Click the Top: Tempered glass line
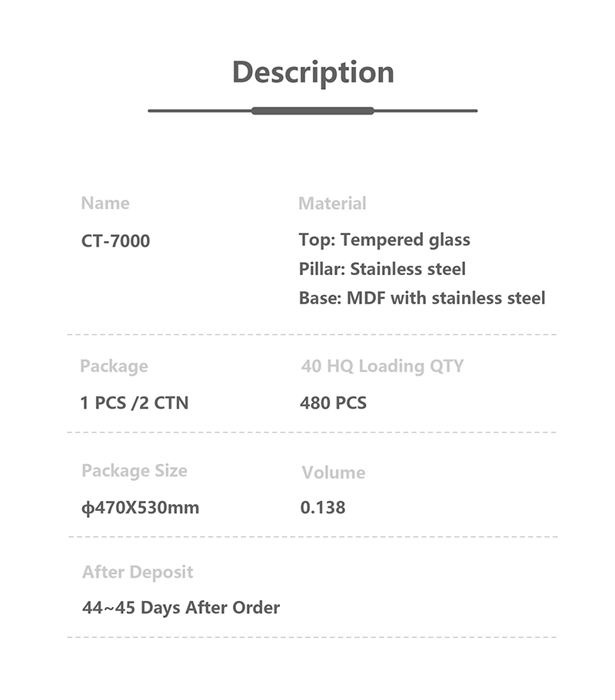The image size is (615, 700). (384, 240)
